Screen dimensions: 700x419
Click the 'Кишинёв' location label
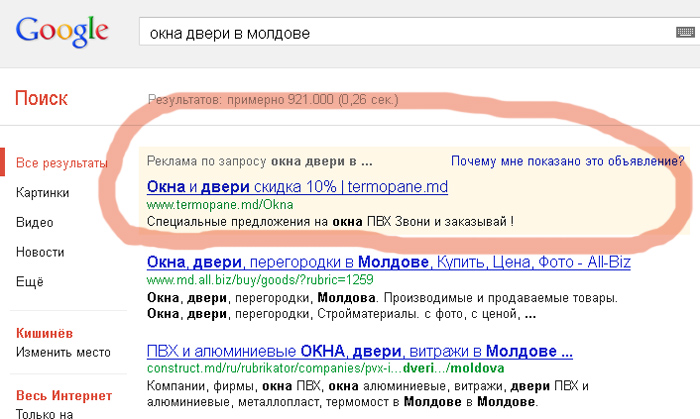click(44, 333)
